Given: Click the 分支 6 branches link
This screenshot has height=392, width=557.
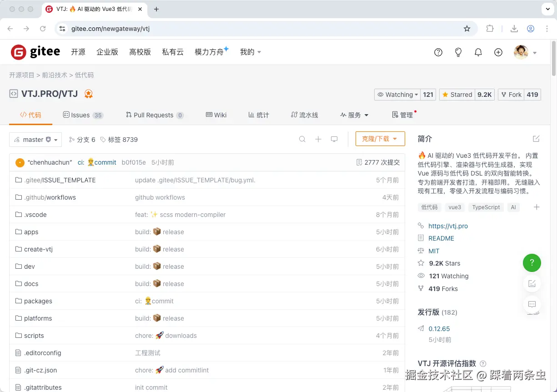Looking at the screenshot, I should click(82, 140).
